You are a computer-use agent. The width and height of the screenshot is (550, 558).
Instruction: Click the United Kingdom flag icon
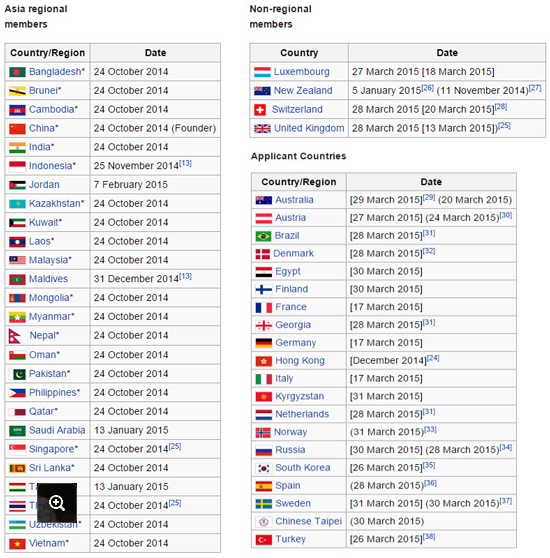coord(262,128)
